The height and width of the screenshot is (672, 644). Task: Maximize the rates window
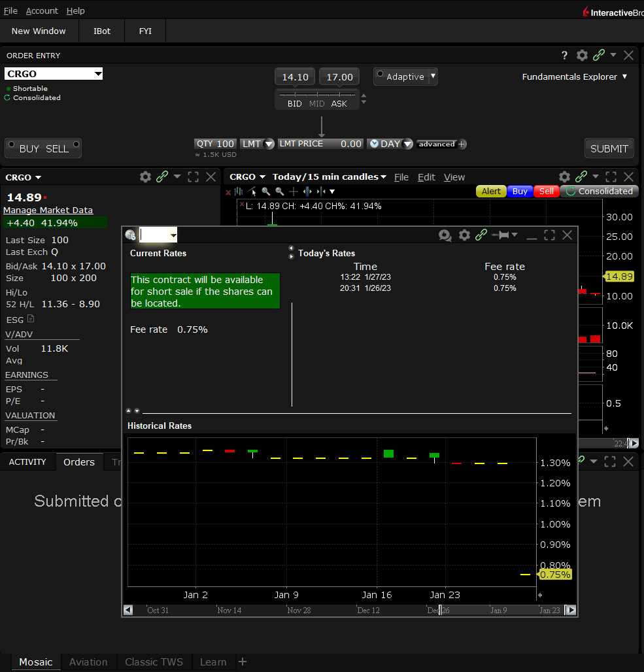(x=550, y=235)
